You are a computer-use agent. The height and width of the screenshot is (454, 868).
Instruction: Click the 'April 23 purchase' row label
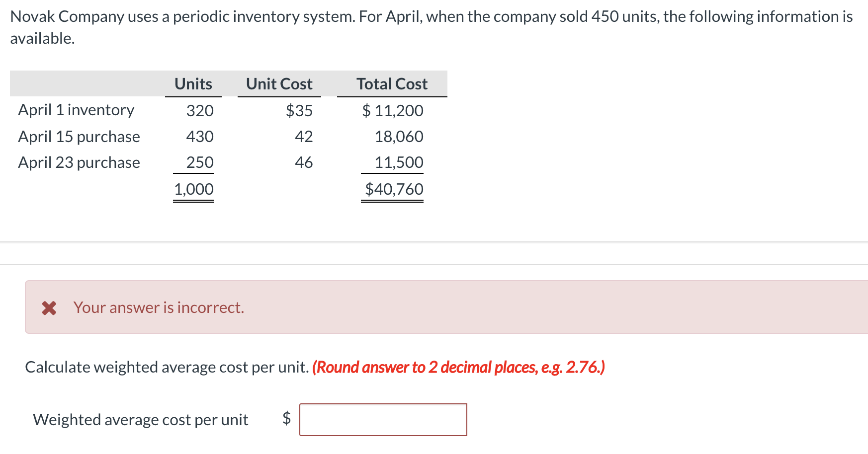tap(79, 162)
